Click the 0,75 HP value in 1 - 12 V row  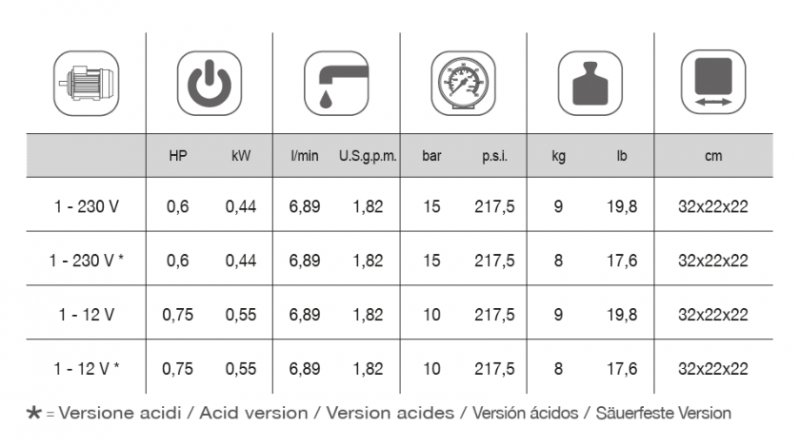[x=178, y=315]
